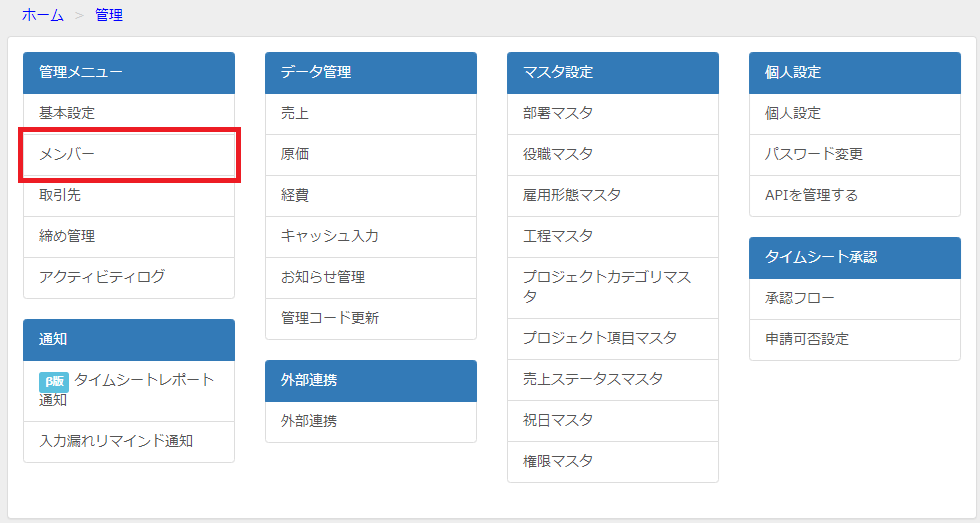Open 権限マスタ settings
Image resolution: width=980 pixels, height=523 pixels.
612,462
